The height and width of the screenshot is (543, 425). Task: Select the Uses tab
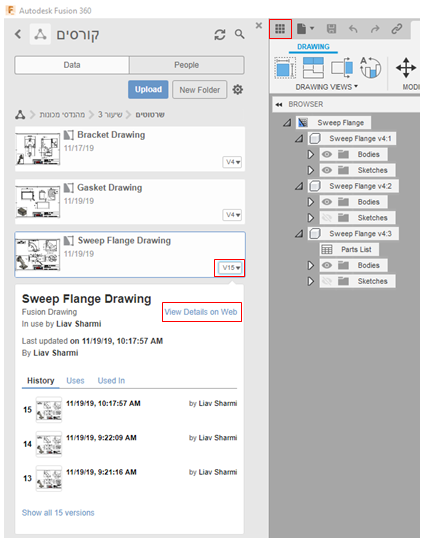tap(75, 381)
